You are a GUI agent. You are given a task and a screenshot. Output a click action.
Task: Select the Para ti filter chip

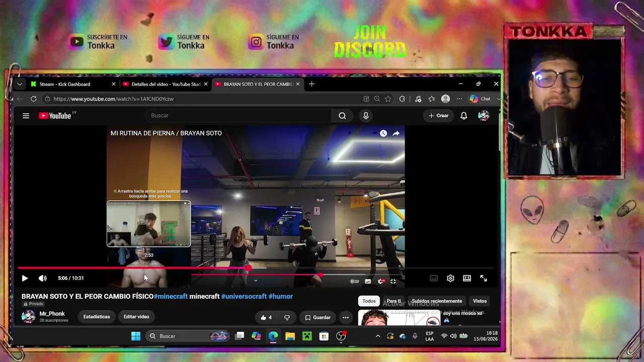coord(394,301)
